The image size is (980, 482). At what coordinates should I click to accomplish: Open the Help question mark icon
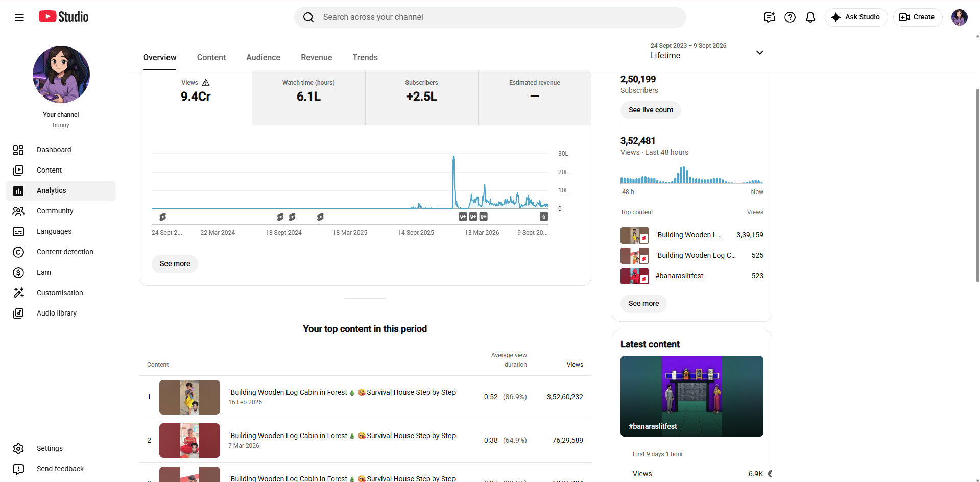click(790, 17)
